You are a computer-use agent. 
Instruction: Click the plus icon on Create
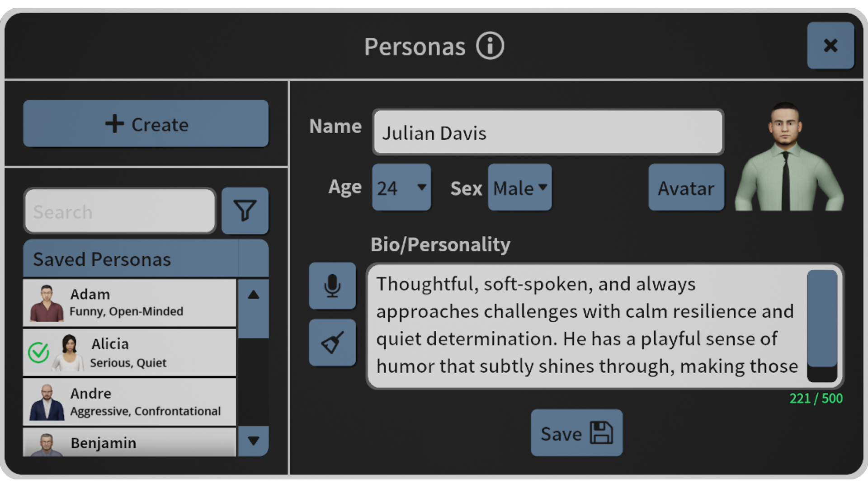pos(114,123)
